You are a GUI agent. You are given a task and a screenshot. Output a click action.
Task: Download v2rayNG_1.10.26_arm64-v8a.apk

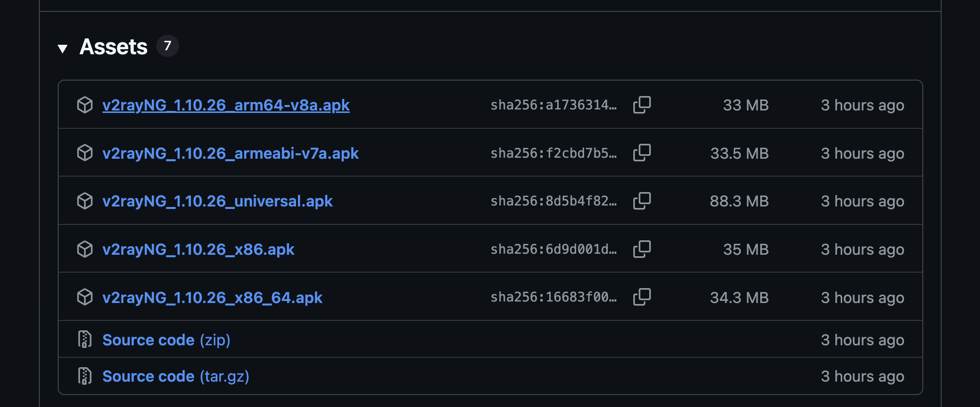[x=226, y=105]
